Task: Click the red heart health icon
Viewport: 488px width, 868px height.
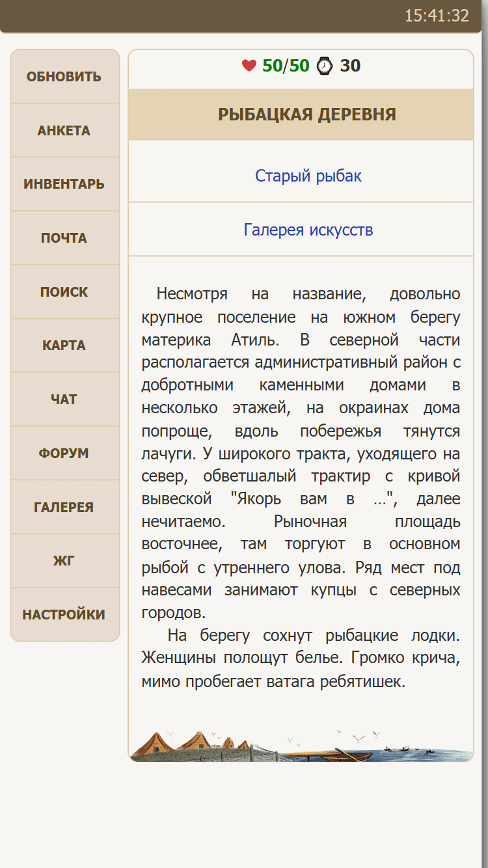Action: click(x=249, y=66)
